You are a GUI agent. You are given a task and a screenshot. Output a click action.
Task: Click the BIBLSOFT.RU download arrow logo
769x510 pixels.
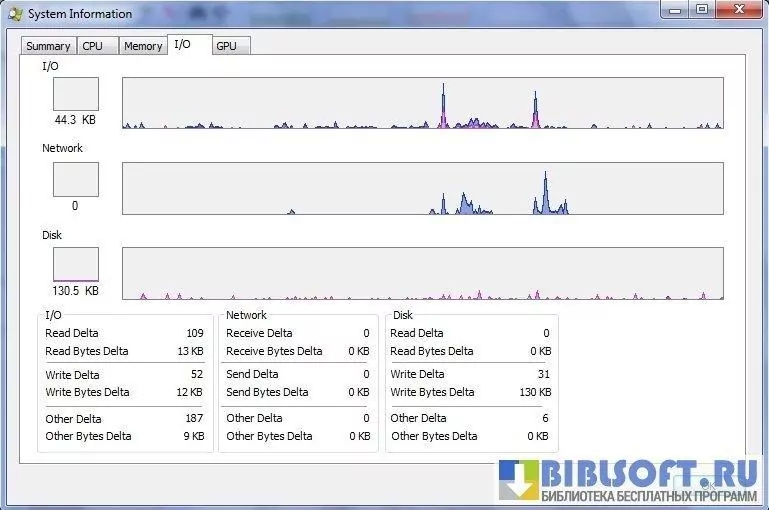point(519,480)
